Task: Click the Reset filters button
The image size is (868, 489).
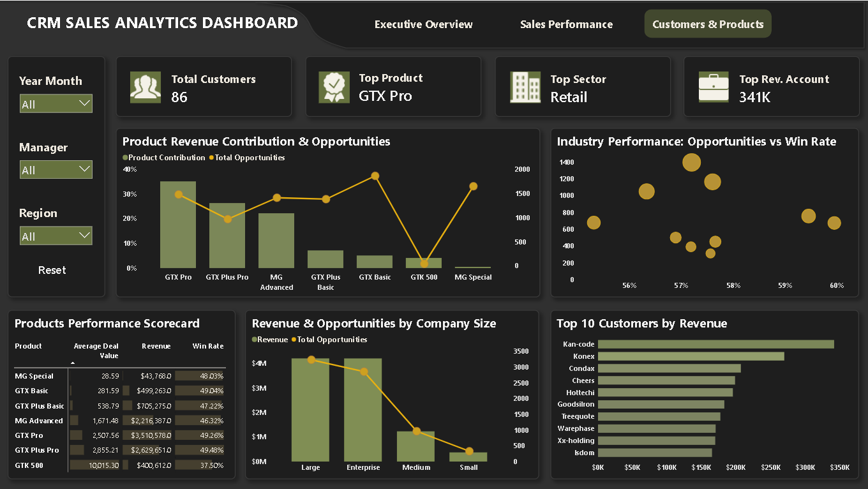Action: tap(52, 270)
